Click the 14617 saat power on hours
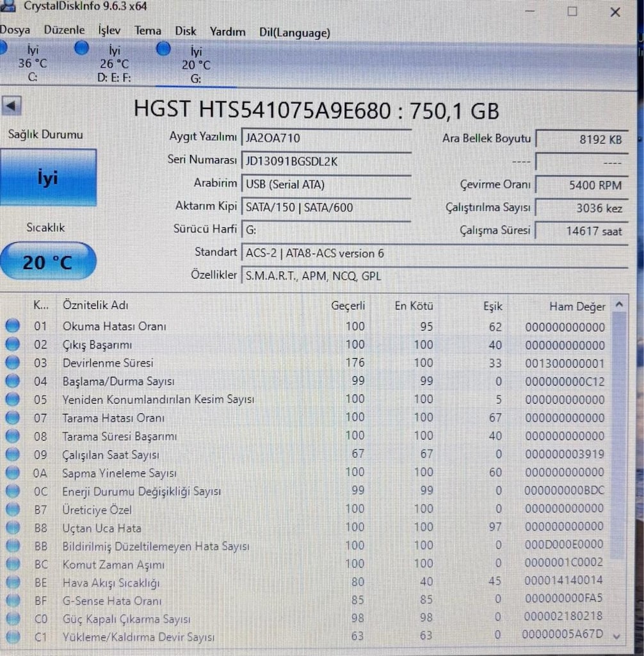The width and height of the screenshot is (644, 656). pos(582,231)
